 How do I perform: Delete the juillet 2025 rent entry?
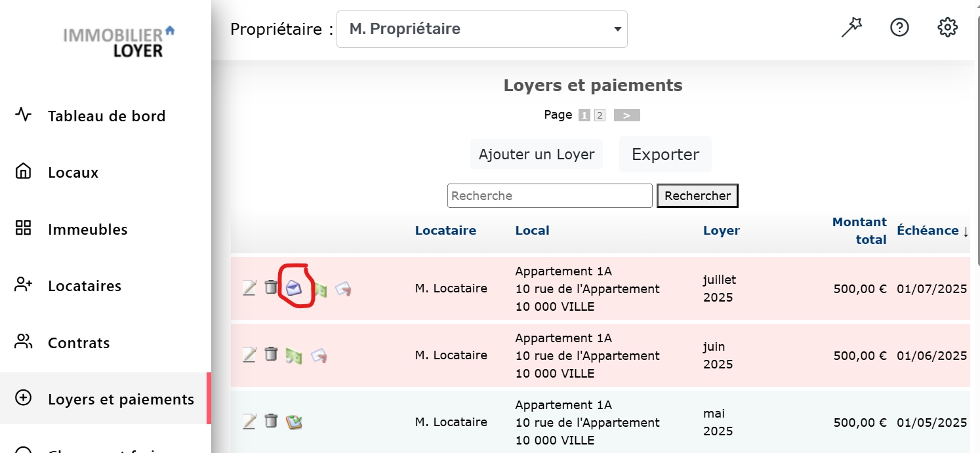(x=271, y=287)
